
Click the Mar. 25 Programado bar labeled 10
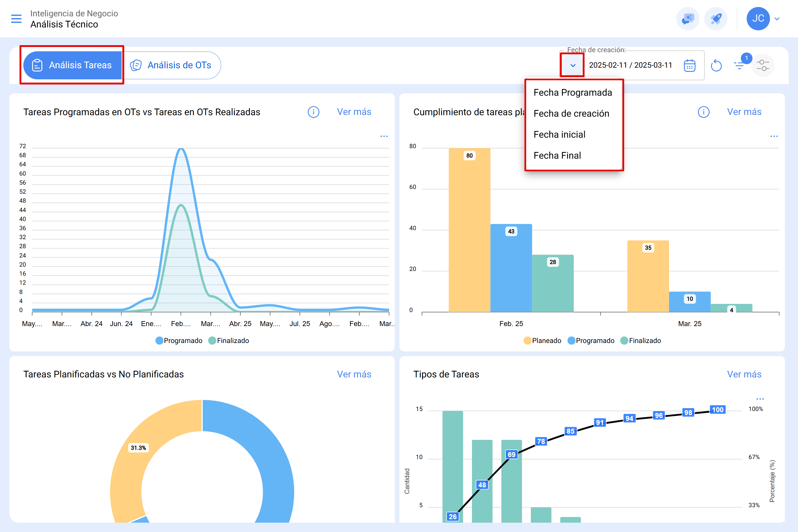[690, 302]
